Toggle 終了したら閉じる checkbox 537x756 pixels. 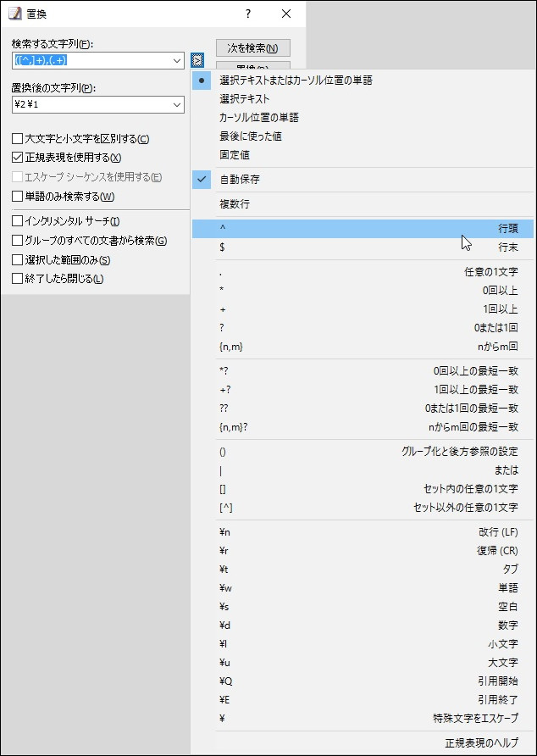pyautogui.click(x=17, y=279)
